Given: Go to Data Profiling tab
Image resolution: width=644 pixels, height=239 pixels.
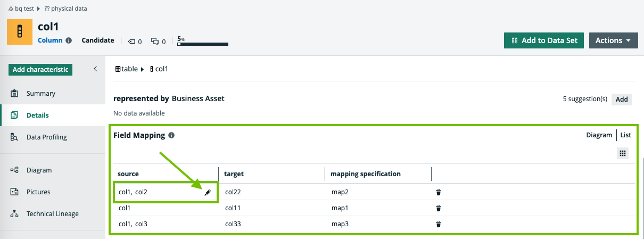Looking at the screenshot, I should pyautogui.click(x=47, y=137).
